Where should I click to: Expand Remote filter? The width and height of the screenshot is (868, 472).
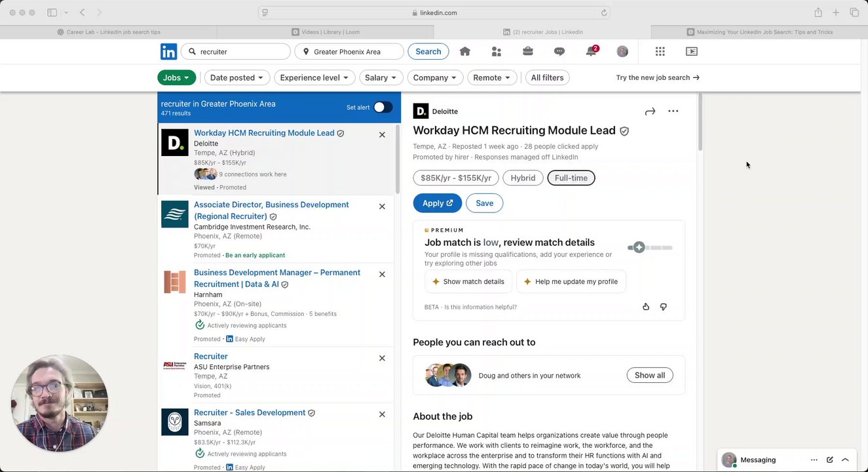[492, 77]
